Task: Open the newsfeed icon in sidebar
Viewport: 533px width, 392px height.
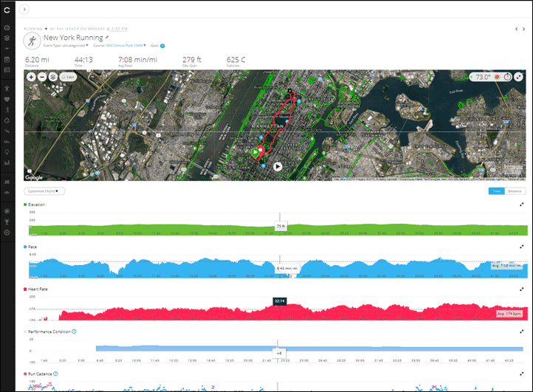Action: pyautogui.click(x=7, y=70)
